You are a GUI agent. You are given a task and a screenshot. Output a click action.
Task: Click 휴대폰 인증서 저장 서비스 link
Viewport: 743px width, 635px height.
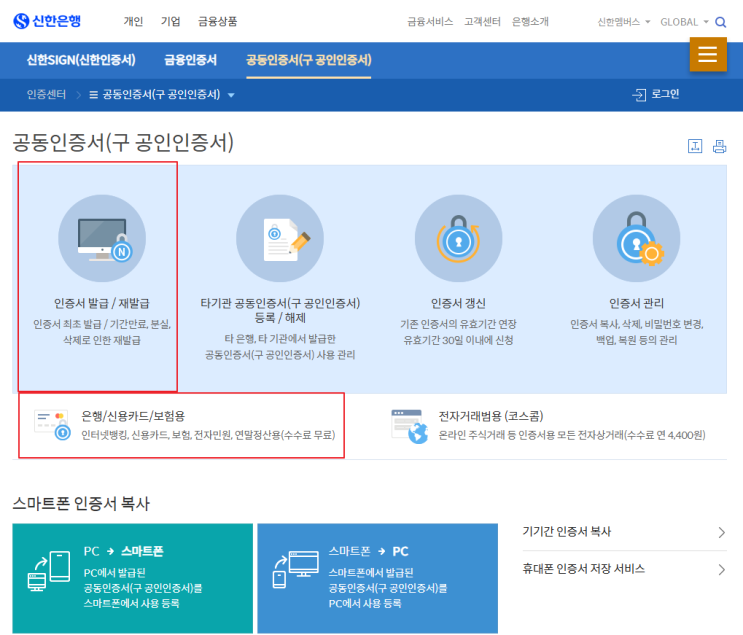pyautogui.click(x=583, y=569)
